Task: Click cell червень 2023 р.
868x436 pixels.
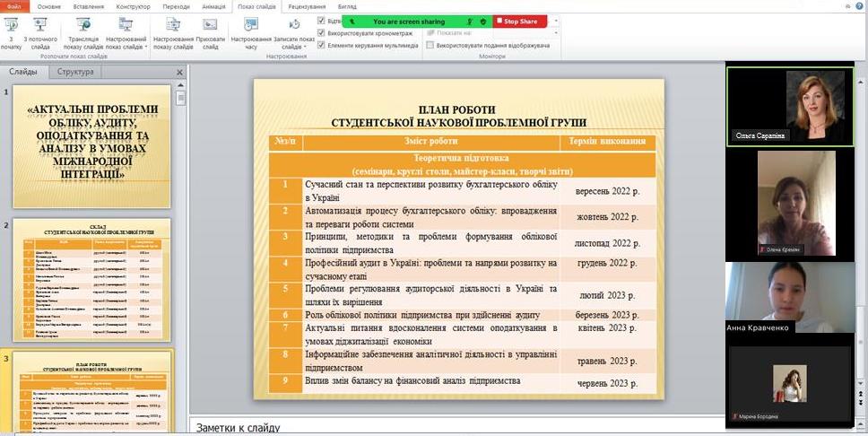Action: tap(607, 383)
